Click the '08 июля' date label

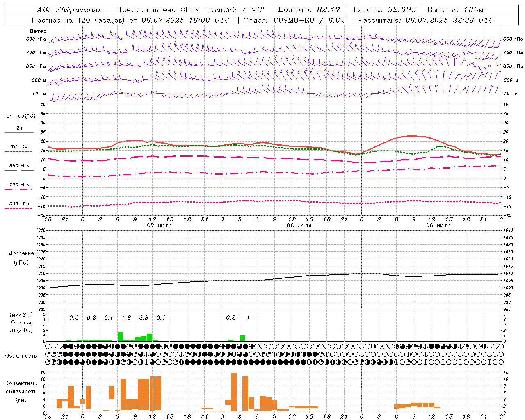299,225
